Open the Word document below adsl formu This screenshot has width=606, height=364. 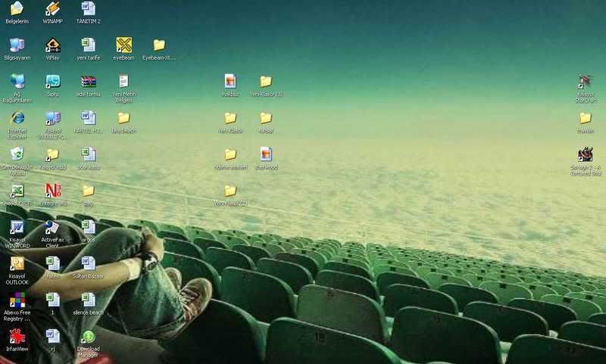tap(88, 118)
